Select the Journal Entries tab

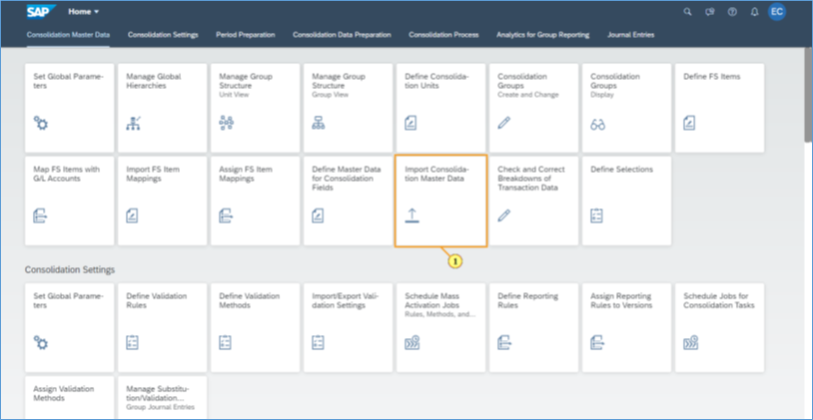[x=632, y=35]
